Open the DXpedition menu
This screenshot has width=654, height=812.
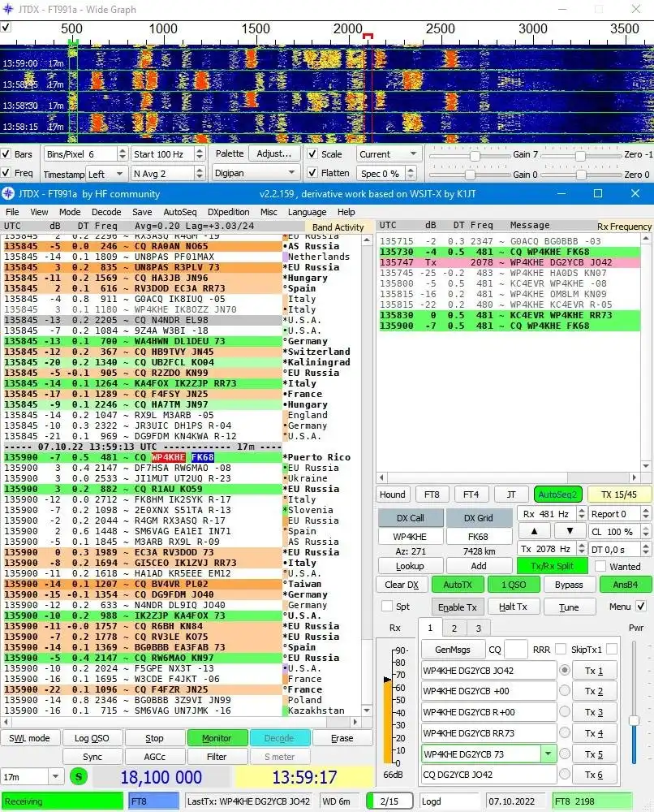coord(228,212)
